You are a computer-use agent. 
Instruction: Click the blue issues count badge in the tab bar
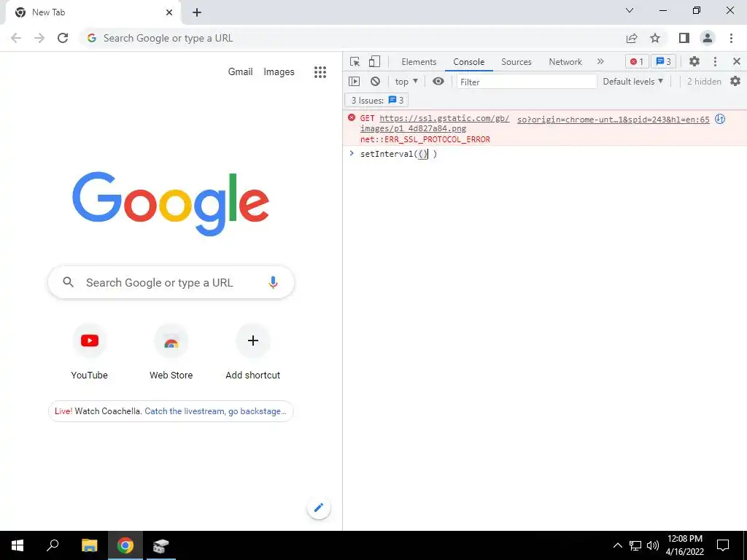[663, 61]
